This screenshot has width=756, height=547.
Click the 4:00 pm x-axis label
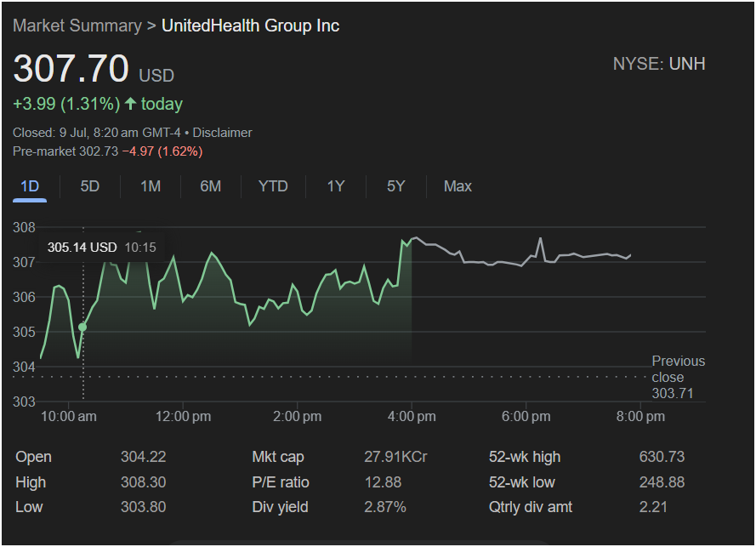[x=412, y=416]
